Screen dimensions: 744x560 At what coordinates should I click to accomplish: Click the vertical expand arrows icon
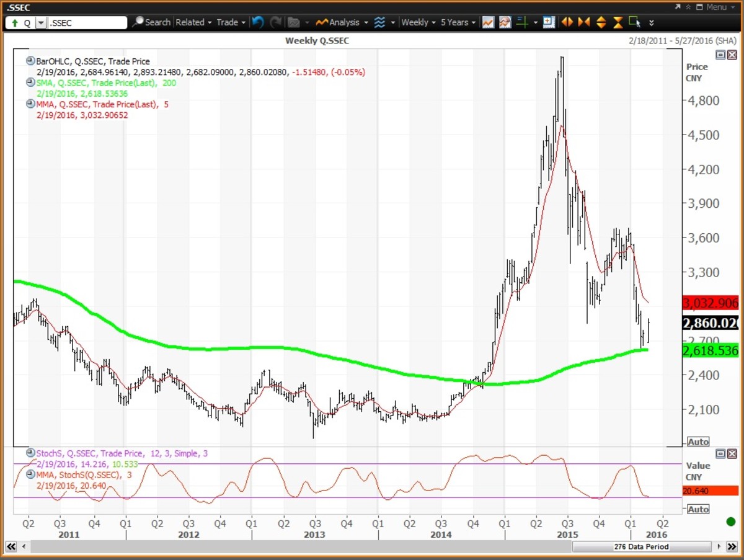point(601,22)
